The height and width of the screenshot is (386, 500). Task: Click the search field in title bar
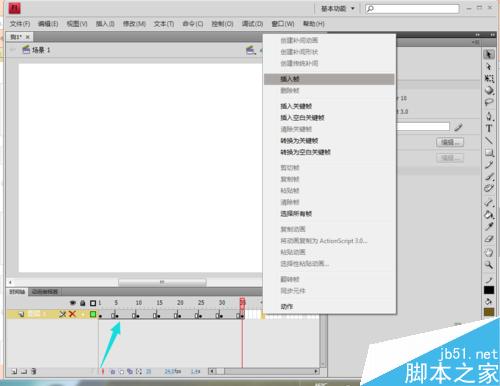[412, 9]
